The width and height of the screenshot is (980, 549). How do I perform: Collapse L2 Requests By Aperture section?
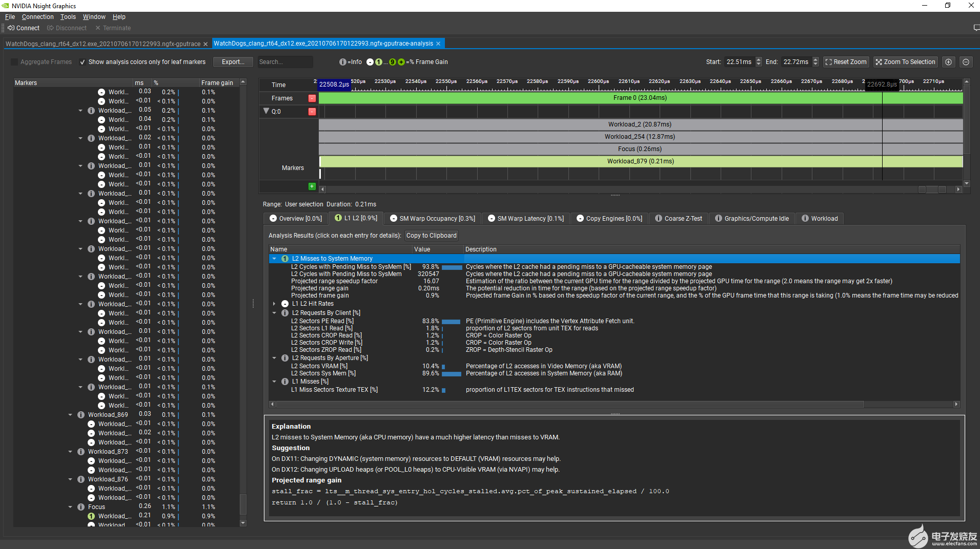(x=274, y=358)
